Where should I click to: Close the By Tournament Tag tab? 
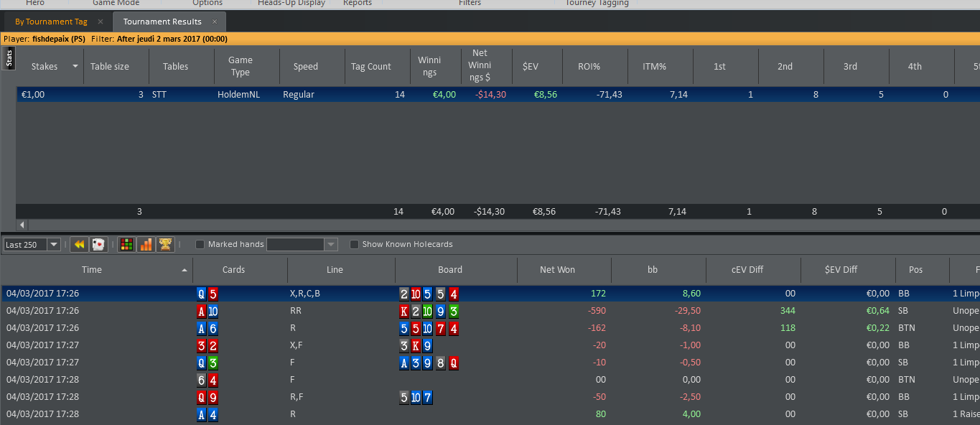[101, 22]
